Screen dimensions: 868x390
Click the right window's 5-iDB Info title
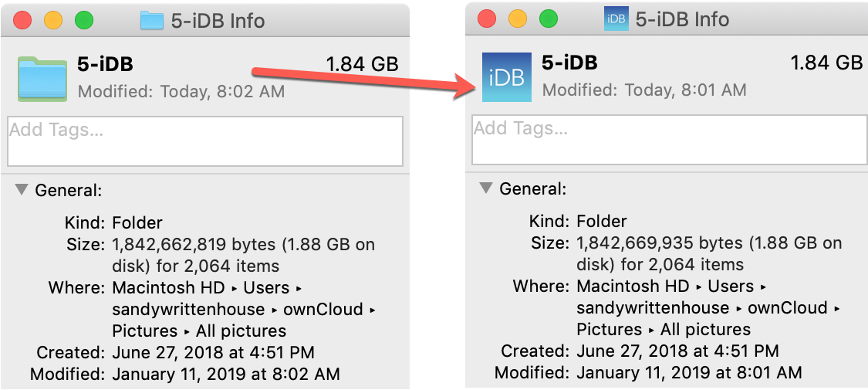pyautogui.click(x=682, y=19)
